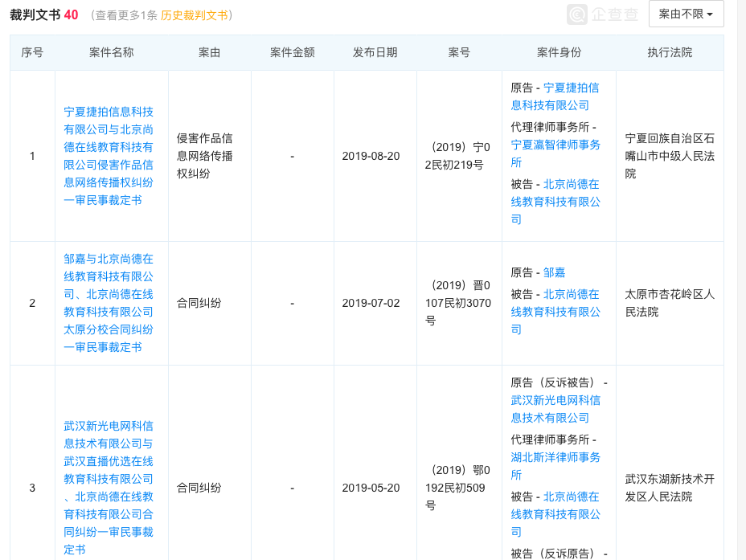This screenshot has height=560, width=746.
Task: Select court 宁夏回族自治区石嘴山市中级人民法院
Action: pyautogui.click(x=670, y=156)
